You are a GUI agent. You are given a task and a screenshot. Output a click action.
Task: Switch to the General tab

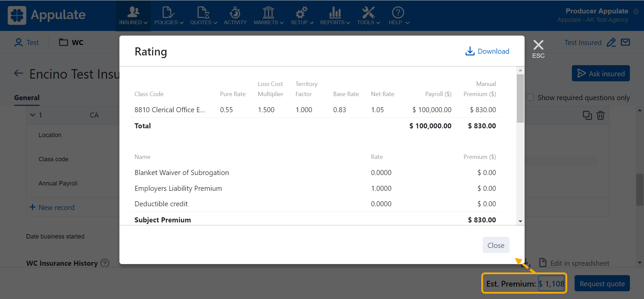click(27, 98)
